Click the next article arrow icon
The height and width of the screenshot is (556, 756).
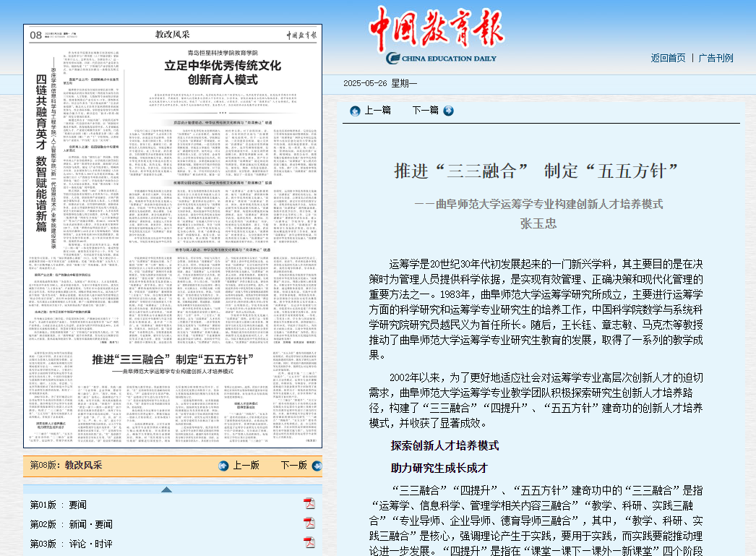point(448,111)
